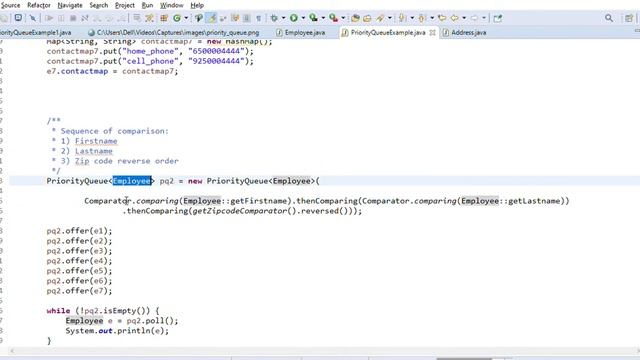Click the horizontal scrollbar left arrow
Viewport: 640px width, 360px height.
tap(12, 351)
